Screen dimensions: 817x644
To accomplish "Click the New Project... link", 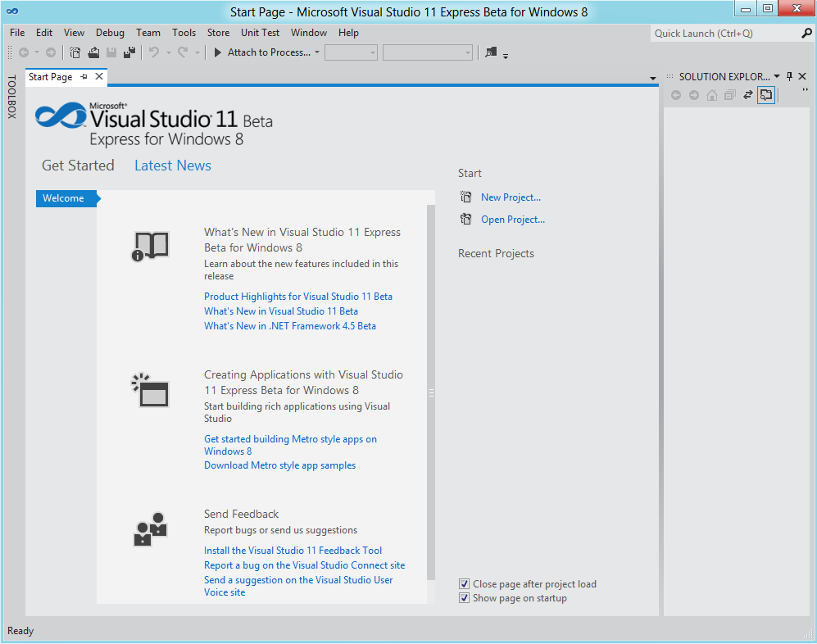I will [511, 197].
